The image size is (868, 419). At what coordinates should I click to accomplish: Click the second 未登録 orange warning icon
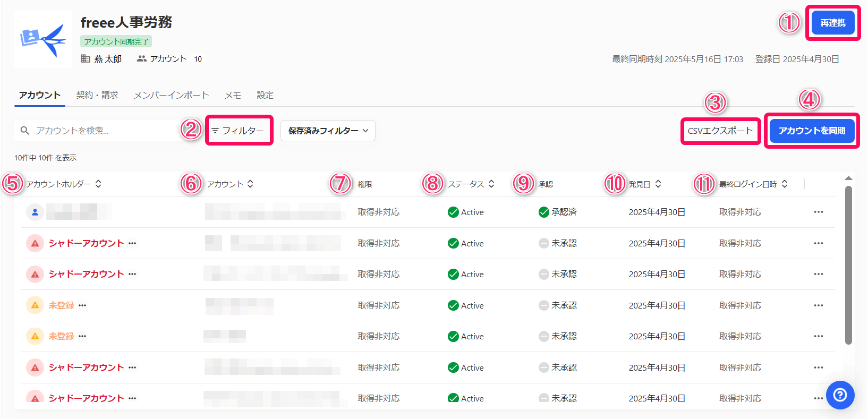pos(35,336)
